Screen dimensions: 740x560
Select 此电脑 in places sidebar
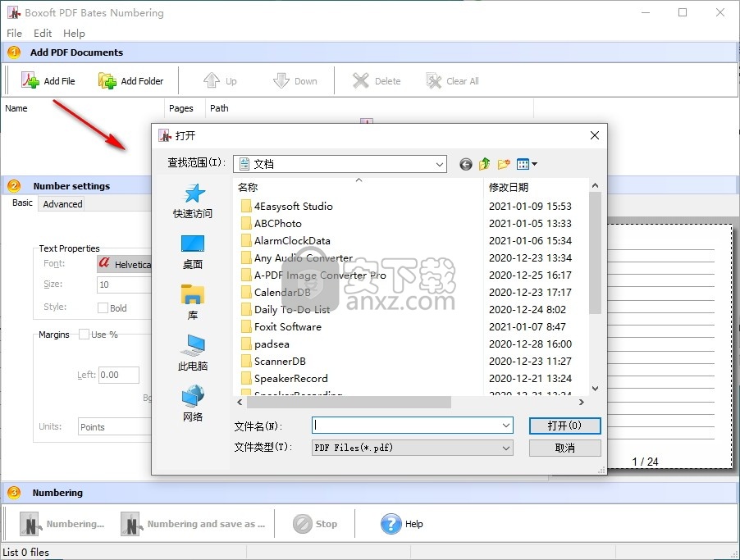tap(193, 353)
